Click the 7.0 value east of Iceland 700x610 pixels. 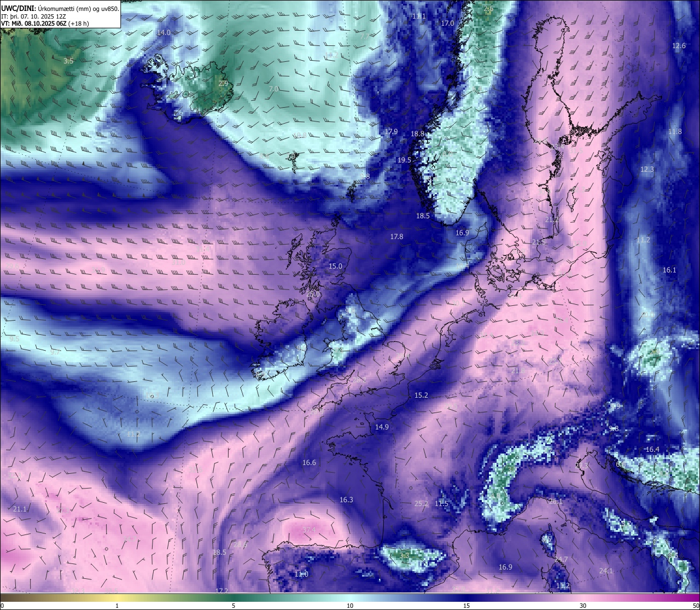pyautogui.click(x=274, y=89)
